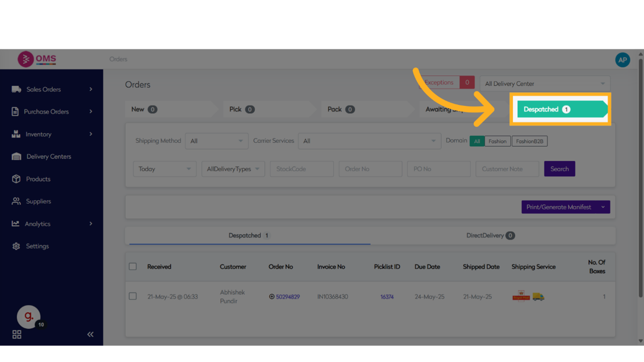Click the Settings gear icon
Viewport: 644px width, 362px height.
tap(16, 246)
